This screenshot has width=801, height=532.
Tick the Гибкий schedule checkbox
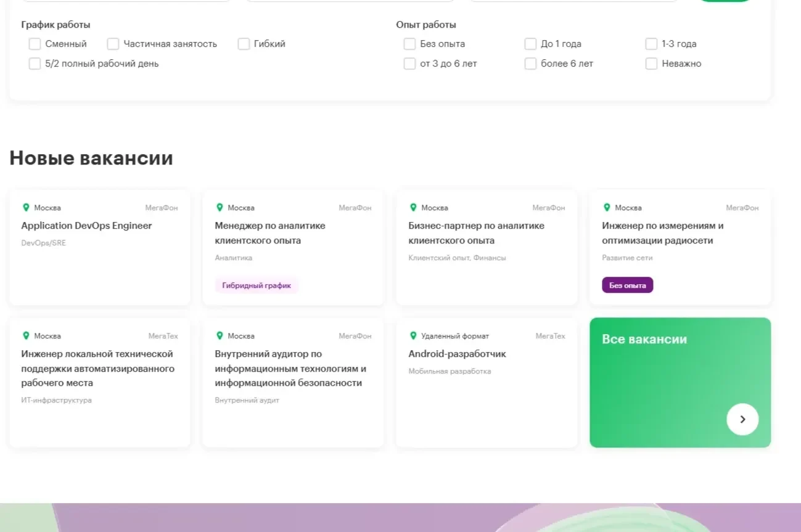point(244,44)
